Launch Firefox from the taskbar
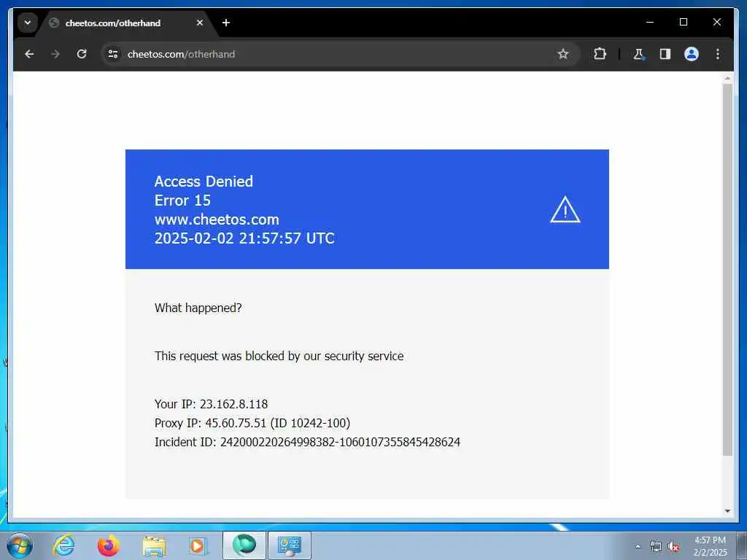 click(109, 545)
